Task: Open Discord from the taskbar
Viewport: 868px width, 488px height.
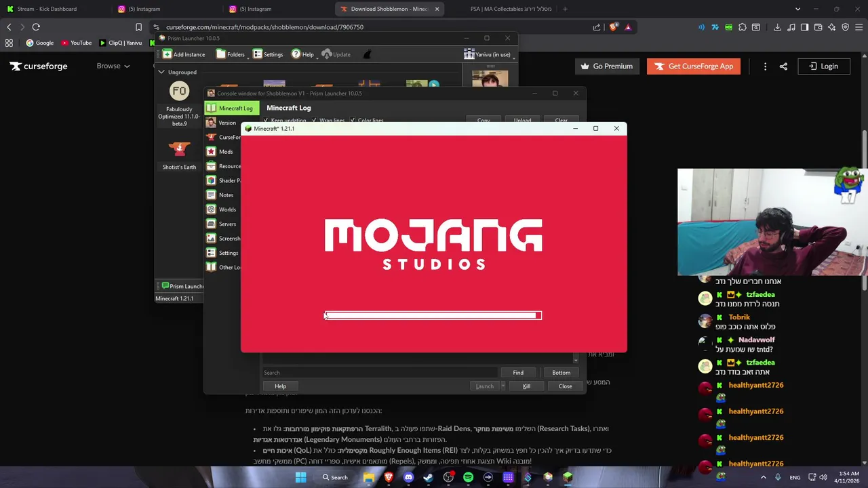Action: [408, 477]
